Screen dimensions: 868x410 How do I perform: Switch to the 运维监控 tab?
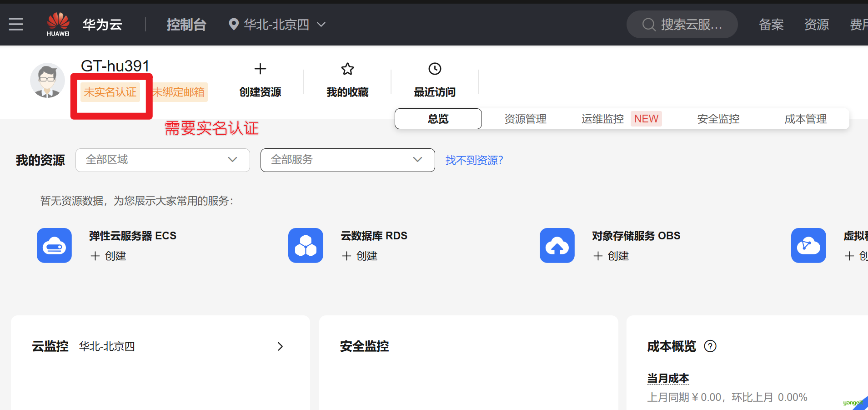point(602,119)
